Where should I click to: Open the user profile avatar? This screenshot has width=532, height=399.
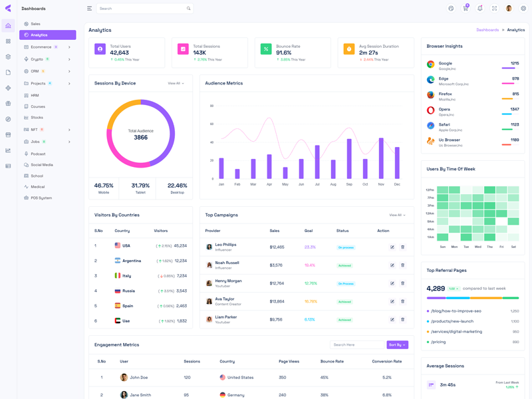tap(509, 9)
